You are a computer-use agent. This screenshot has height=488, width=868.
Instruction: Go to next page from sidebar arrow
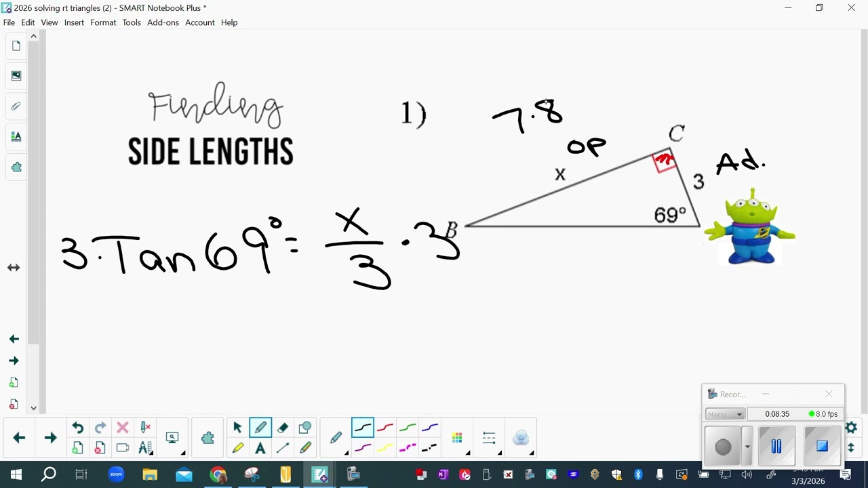click(14, 361)
